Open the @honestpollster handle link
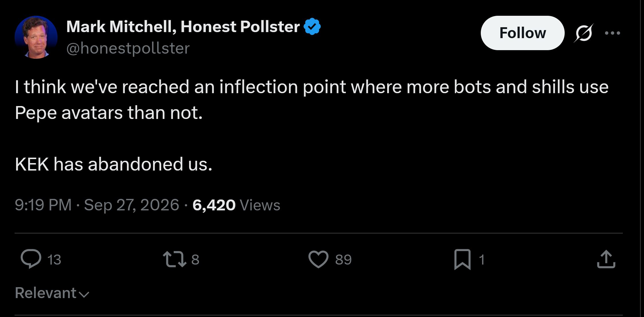Viewport: 644px width, 317px height. click(128, 48)
